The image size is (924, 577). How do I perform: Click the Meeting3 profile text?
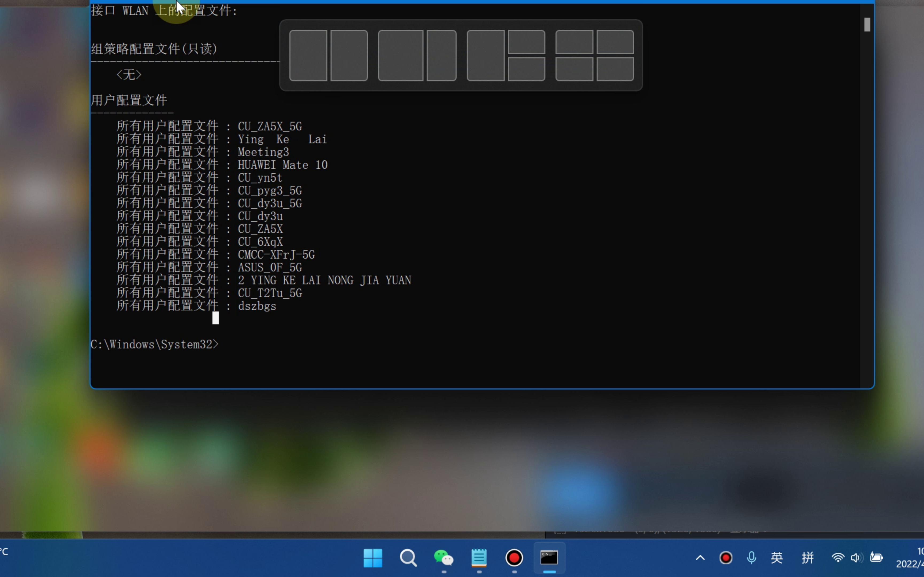(263, 152)
